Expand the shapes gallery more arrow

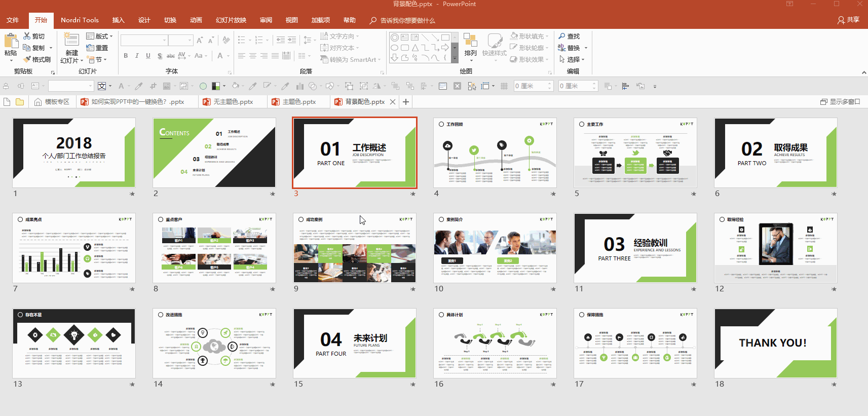455,58
